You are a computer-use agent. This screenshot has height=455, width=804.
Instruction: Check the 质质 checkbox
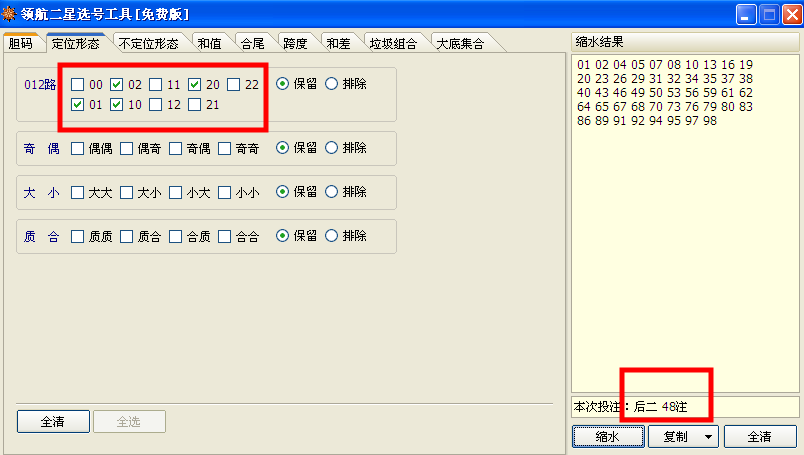[x=77, y=236]
